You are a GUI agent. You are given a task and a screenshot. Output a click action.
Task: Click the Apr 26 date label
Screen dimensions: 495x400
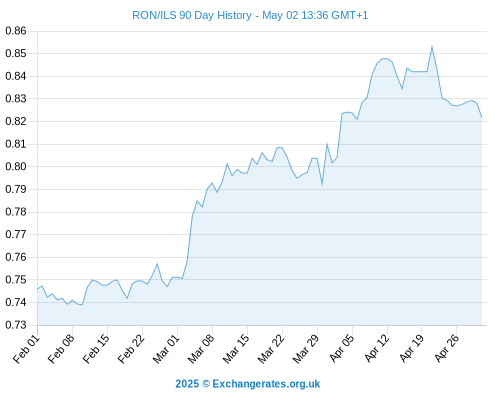tap(447, 349)
